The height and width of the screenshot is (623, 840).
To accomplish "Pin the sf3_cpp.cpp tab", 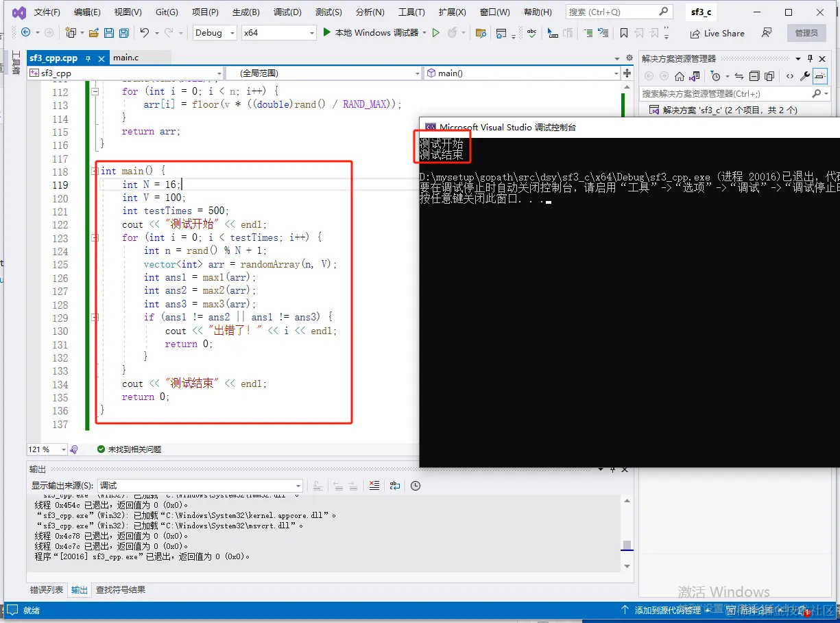I will 88,58.
